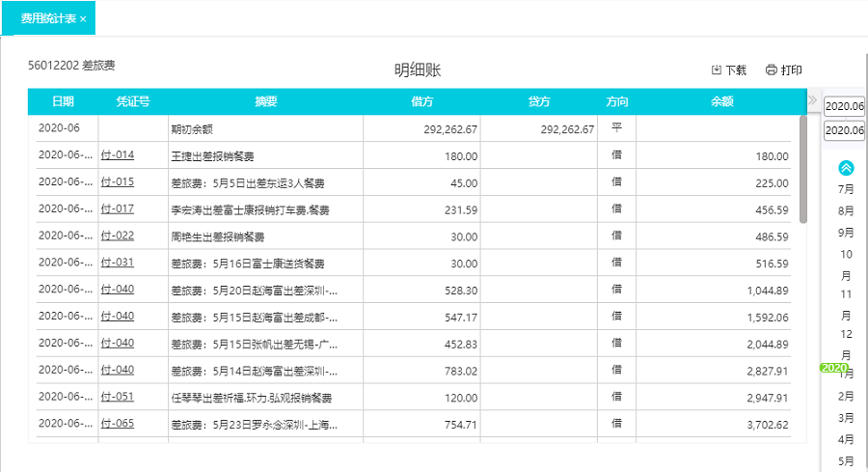
Task: Open voucher link 付-065
Action: click(x=119, y=424)
